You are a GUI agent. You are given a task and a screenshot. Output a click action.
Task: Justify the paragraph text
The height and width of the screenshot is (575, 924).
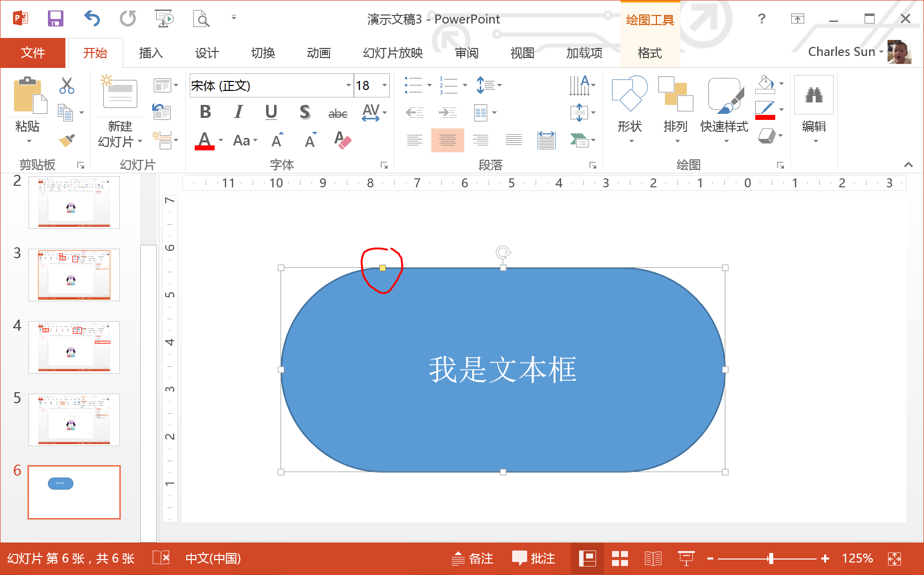[x=514, y=140]
